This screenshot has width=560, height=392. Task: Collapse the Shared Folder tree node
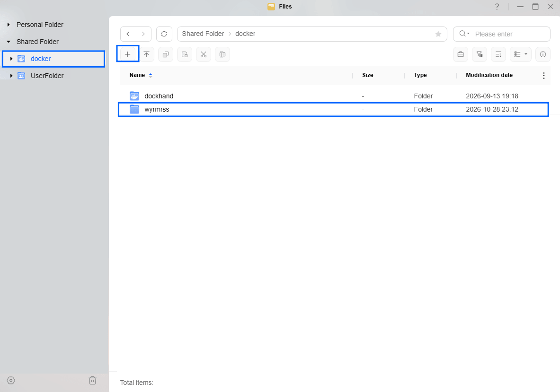(9, 42)
